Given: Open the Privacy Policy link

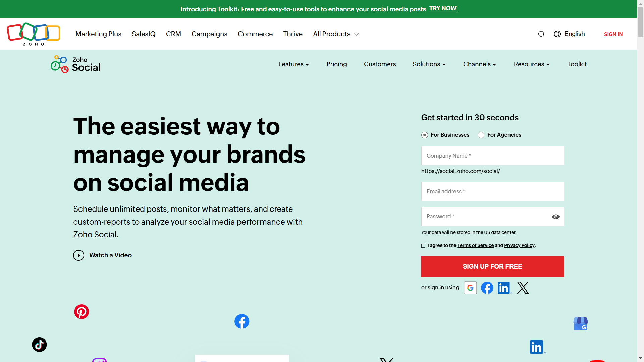Looking at the screenshot, I should [519, 246].
